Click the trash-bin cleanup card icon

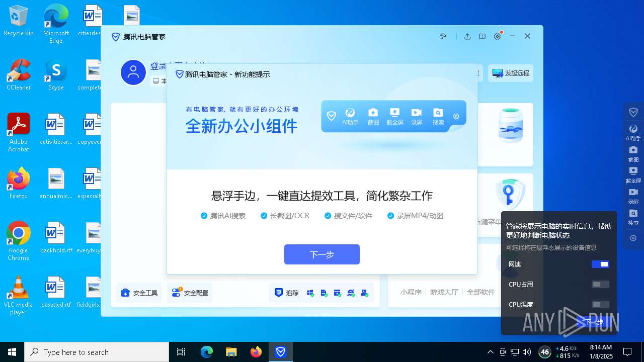(510, 126)
